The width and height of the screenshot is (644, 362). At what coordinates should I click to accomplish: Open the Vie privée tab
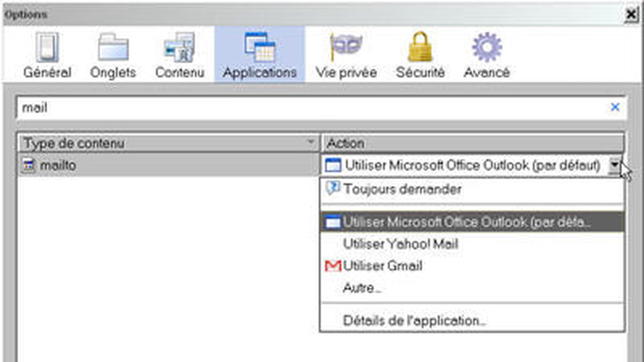346,55
